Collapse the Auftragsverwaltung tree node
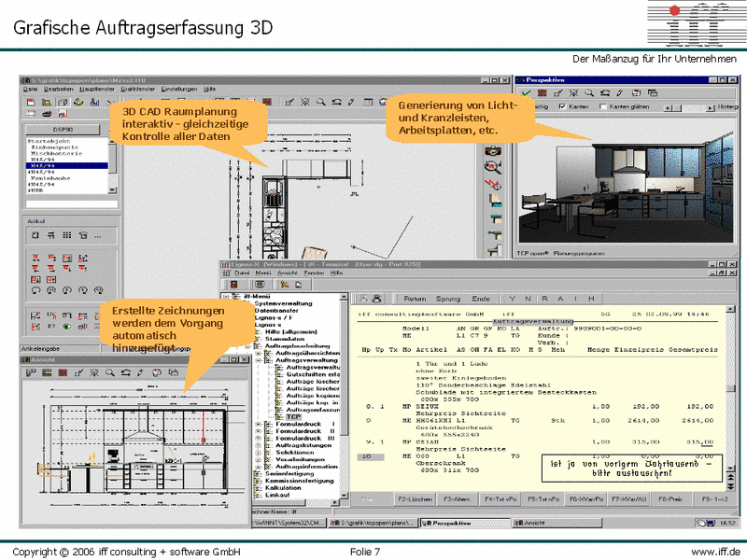The height and width of the screenshot is (560, 747). [x=259, y=360]
